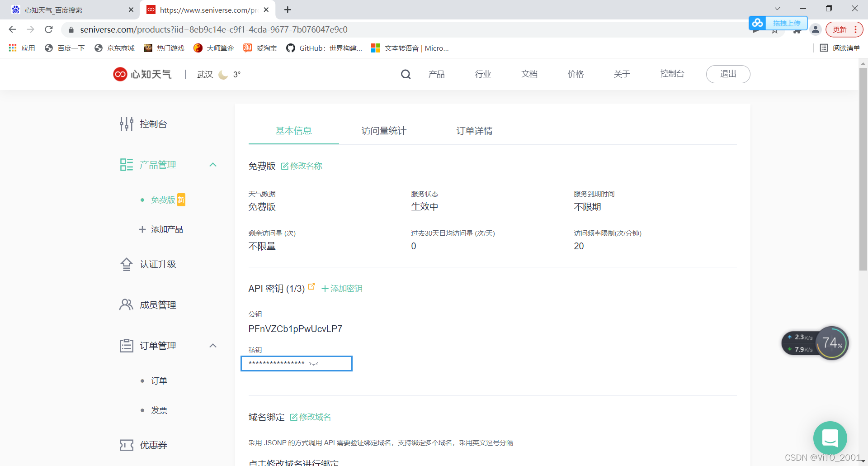Click the site lock icon in address bar
This screenshot has width=868, height=466.
(x=71, y=30)
